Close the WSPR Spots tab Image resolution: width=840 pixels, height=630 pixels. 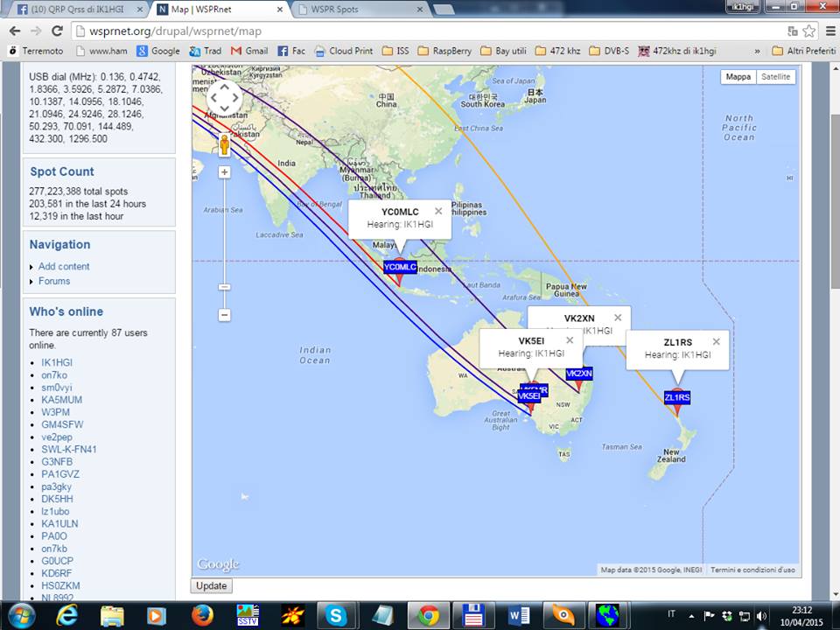point(420,9)
